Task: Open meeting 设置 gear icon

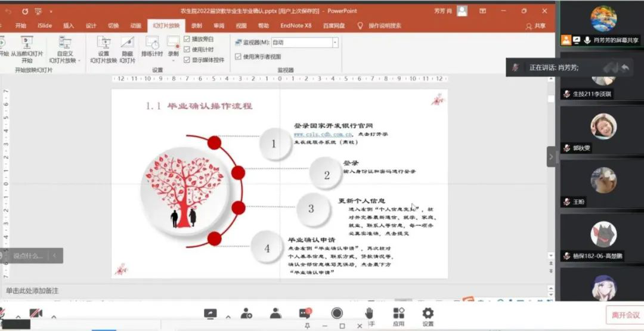Action: 428,313
